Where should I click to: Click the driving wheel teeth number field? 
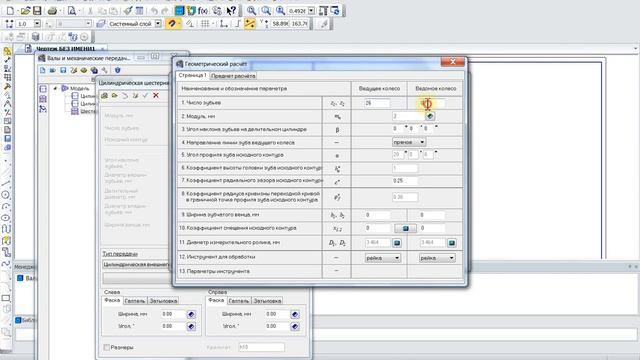point(377,103)
